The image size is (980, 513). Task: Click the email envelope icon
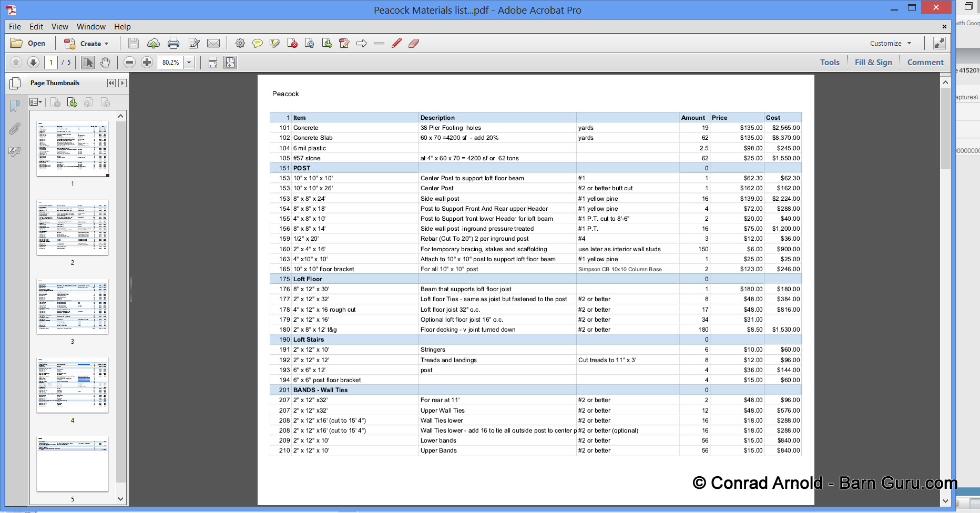click(213, 44)
